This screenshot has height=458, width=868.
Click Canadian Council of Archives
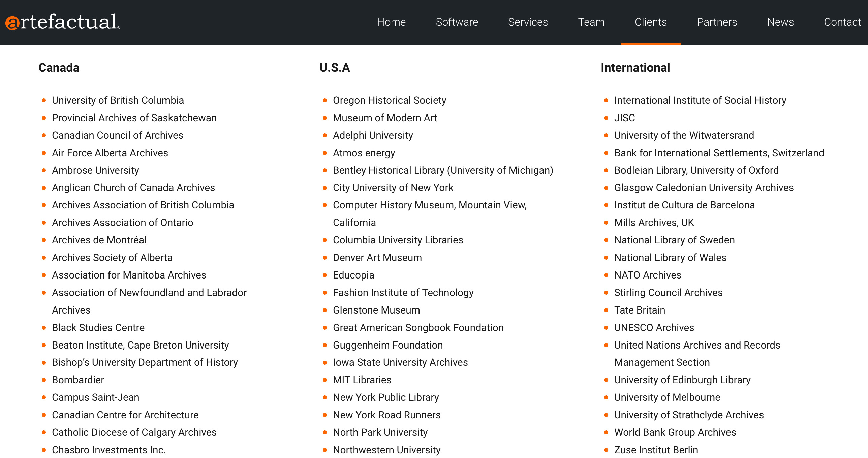118,135
